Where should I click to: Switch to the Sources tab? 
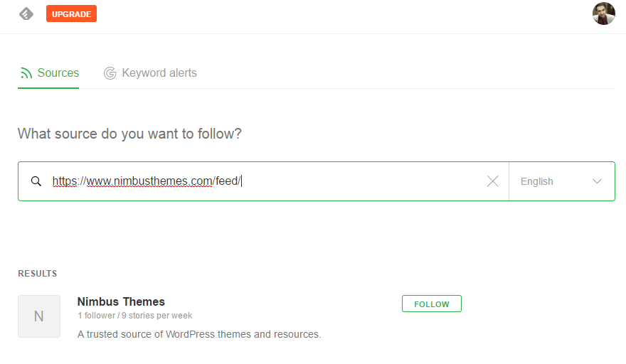[x=48, y=73]
